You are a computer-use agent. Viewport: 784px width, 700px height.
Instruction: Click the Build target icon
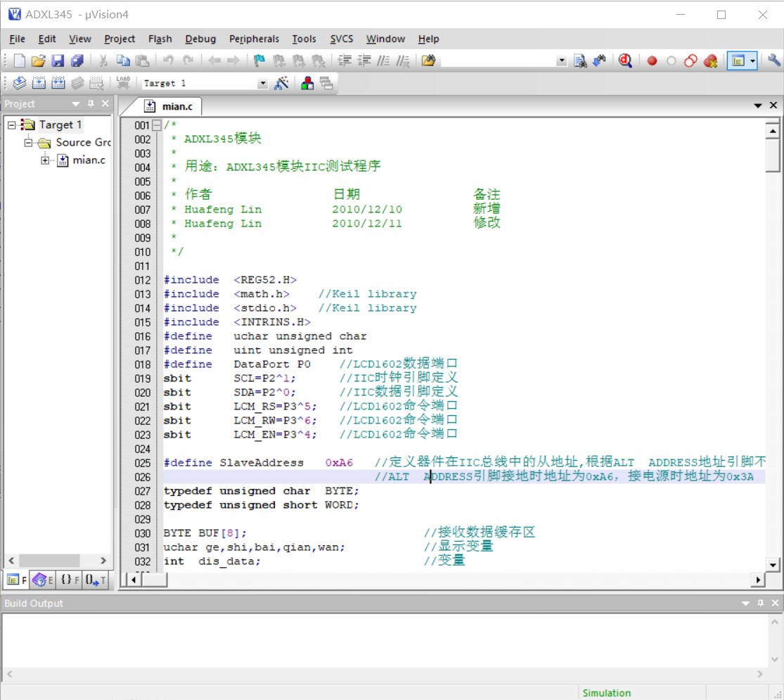pos(39,83)
